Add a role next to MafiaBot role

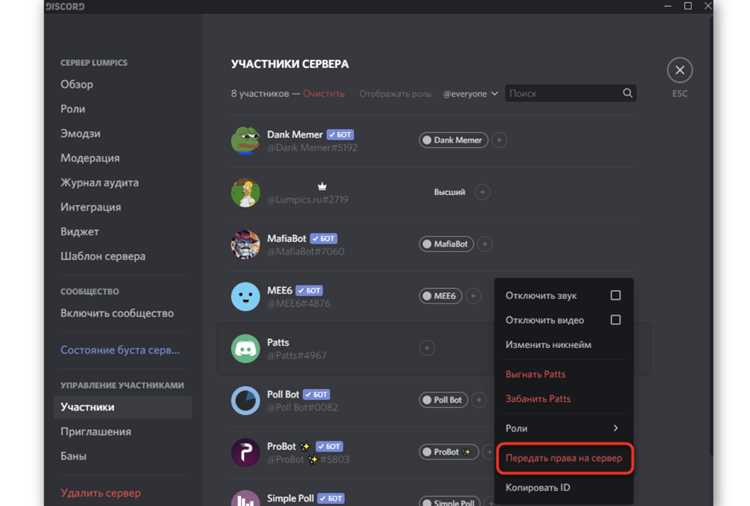click(x=485, y=244)
